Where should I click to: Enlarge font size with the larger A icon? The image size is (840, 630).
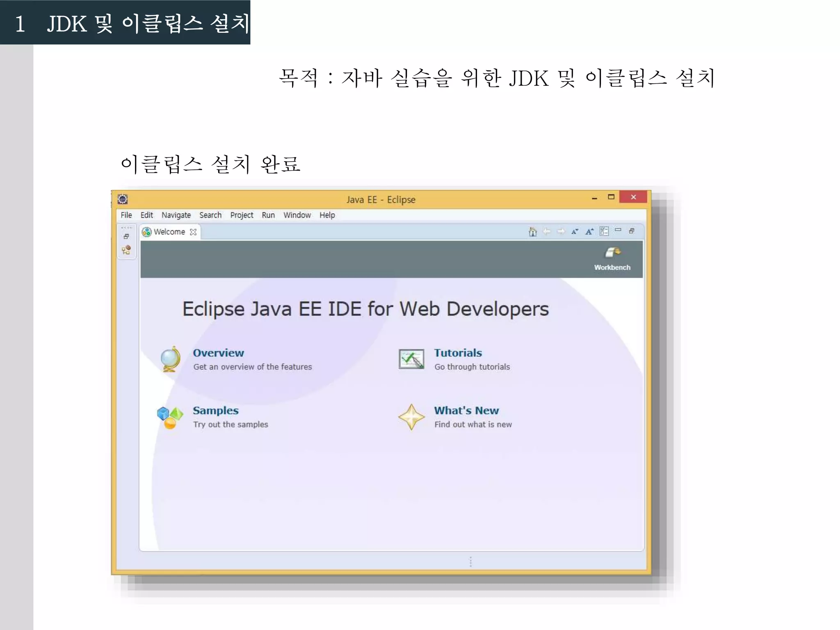click(x=589, y=231)
